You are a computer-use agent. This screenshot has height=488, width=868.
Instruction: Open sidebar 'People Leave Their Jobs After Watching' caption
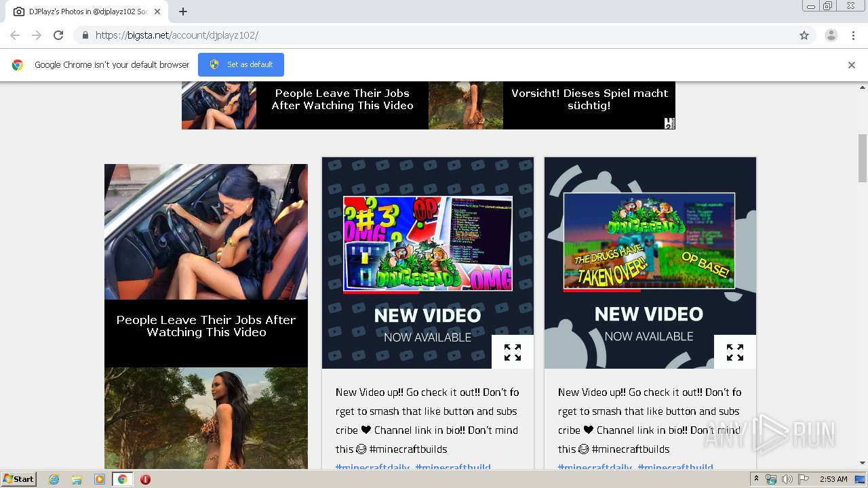coord(206,326)
